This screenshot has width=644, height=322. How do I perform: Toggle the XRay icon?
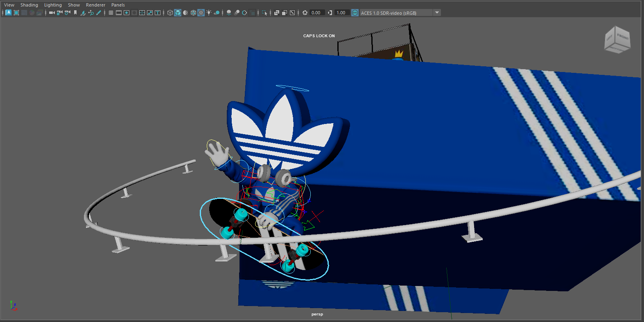tap(277, 13)
